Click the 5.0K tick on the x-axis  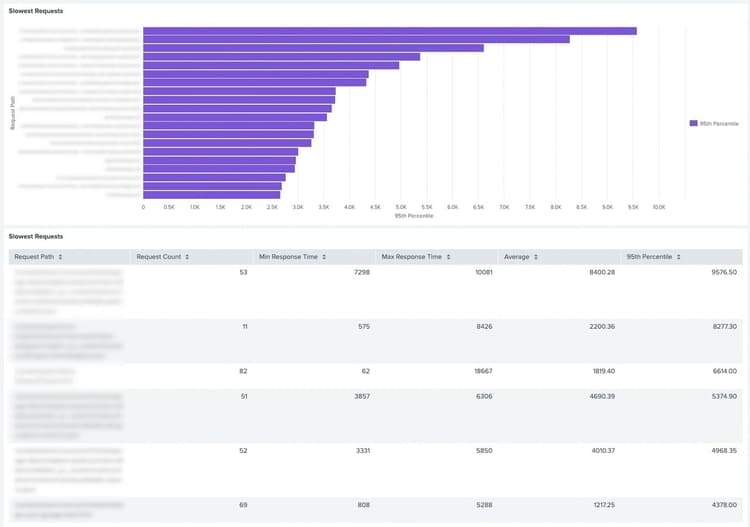(401, 207)
